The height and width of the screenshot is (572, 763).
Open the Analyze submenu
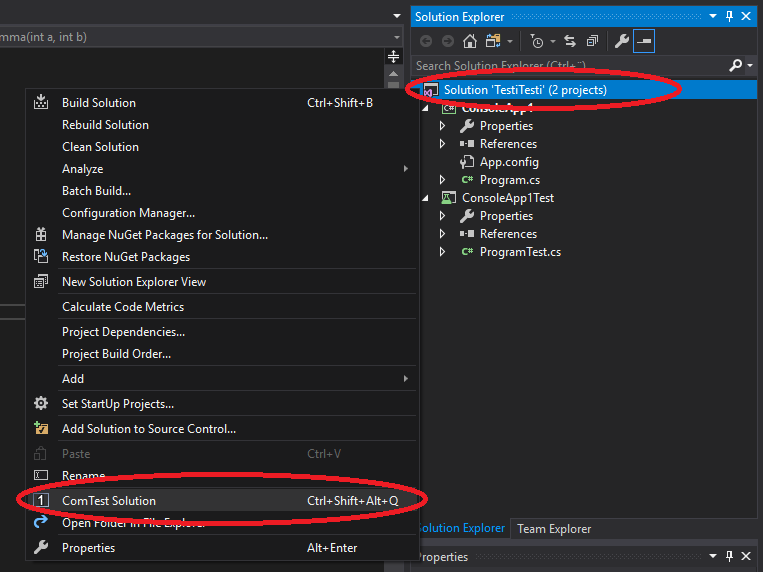(222, 169)
